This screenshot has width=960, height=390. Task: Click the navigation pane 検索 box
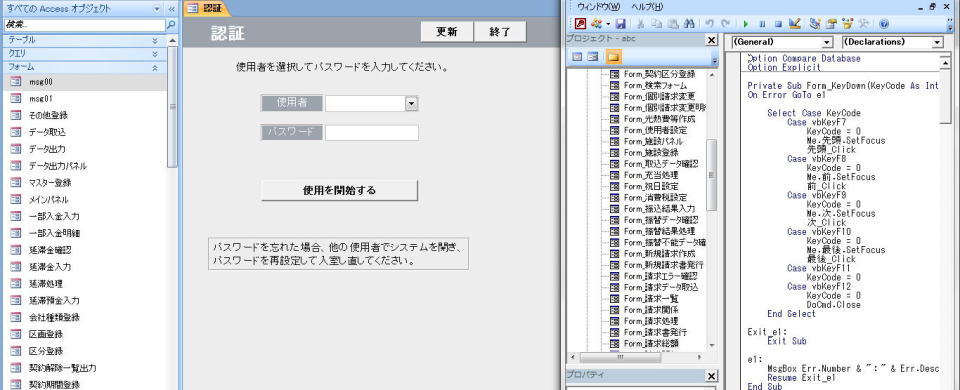coord(85,25)
